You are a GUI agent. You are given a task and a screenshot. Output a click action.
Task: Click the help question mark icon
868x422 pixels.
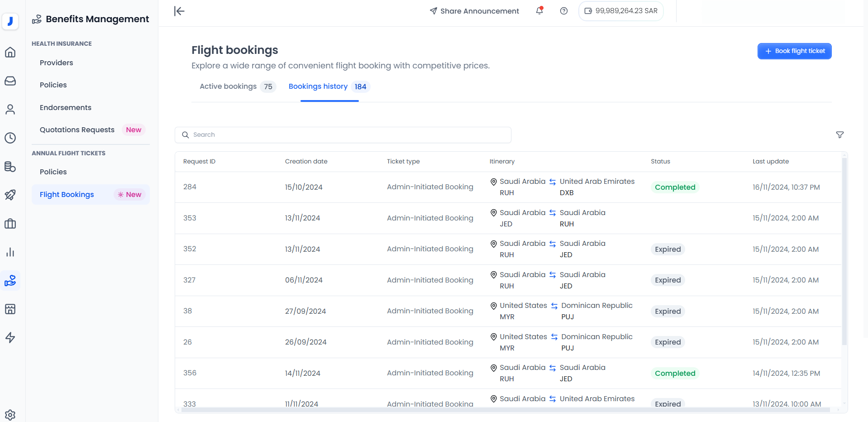563,11
